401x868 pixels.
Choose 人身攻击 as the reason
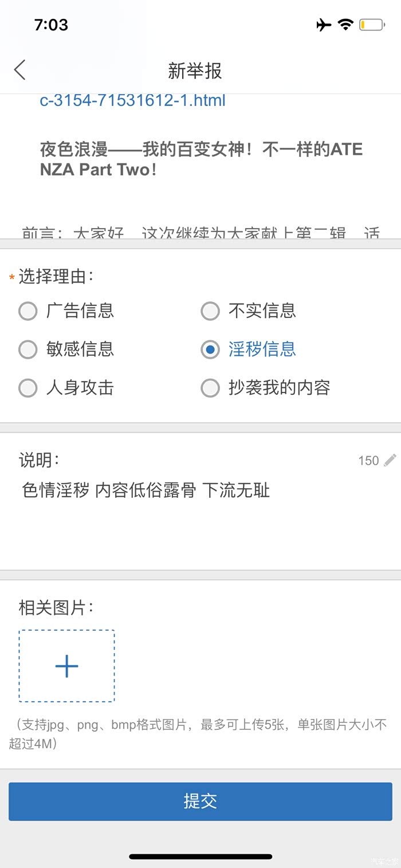28,388
